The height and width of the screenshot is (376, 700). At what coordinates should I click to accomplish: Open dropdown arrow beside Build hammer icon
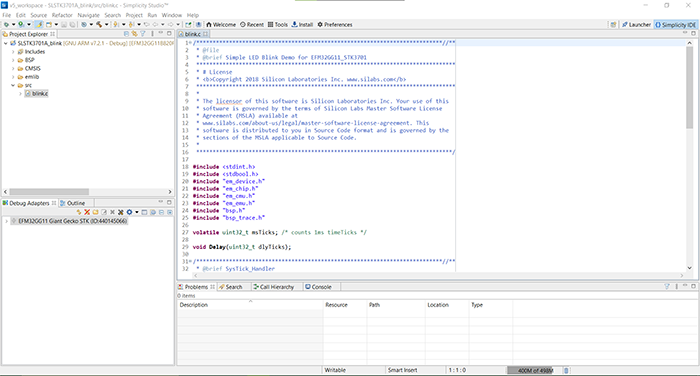point(106,25)
